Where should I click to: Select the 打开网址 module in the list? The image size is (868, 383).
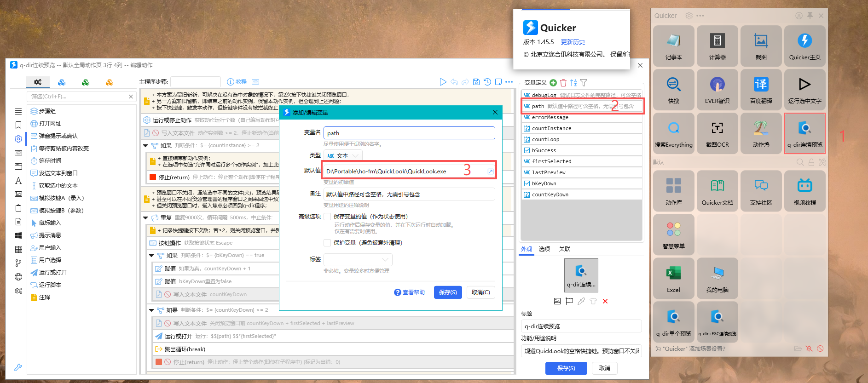point(46,124)
